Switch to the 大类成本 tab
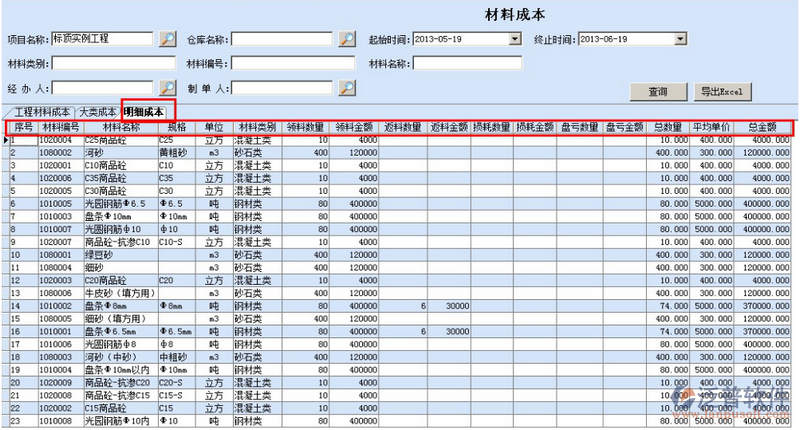 [97, 113]
